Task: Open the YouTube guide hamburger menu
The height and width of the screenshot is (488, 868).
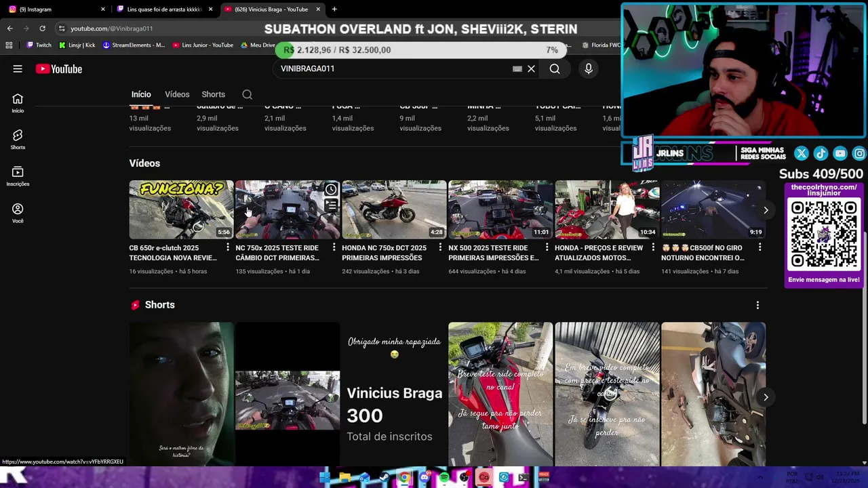Action: pyautogui.click(x=18, y=68)
